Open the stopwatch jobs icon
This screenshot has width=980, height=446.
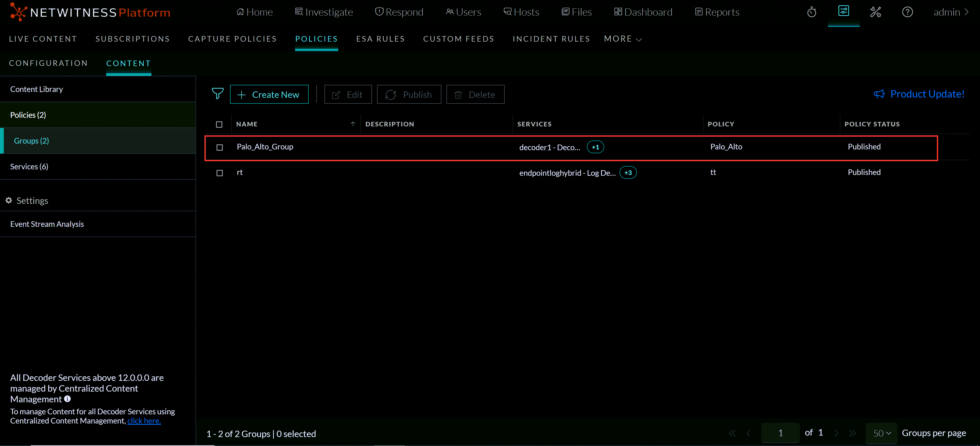[x=812, y=12]
